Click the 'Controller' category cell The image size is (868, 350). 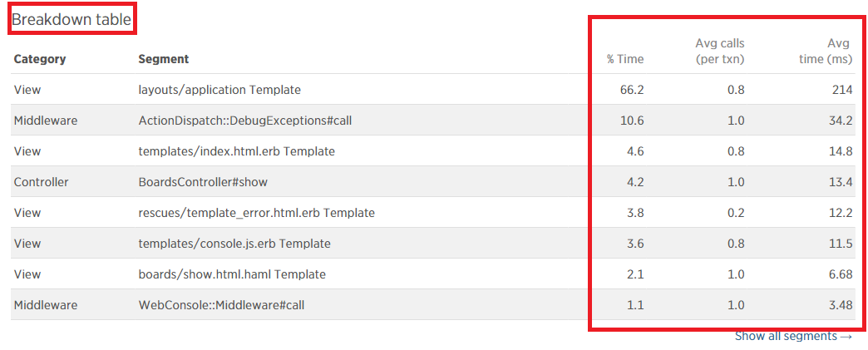(x=41, y=182)
